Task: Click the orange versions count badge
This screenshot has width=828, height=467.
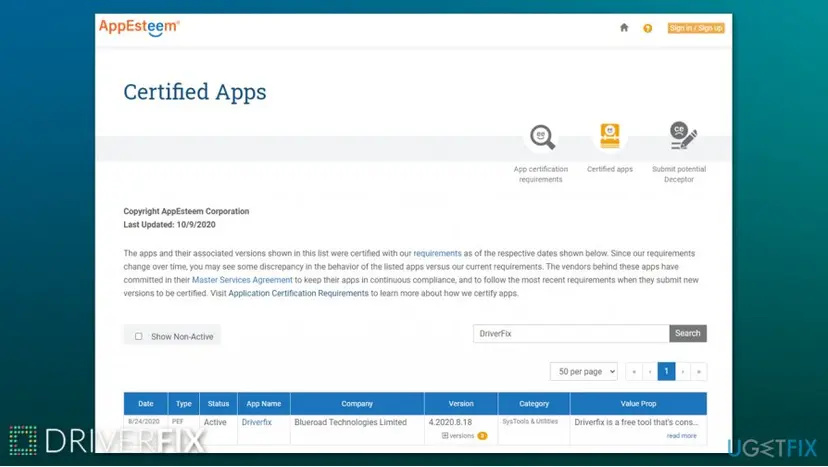Action: (x=482, y=436)
